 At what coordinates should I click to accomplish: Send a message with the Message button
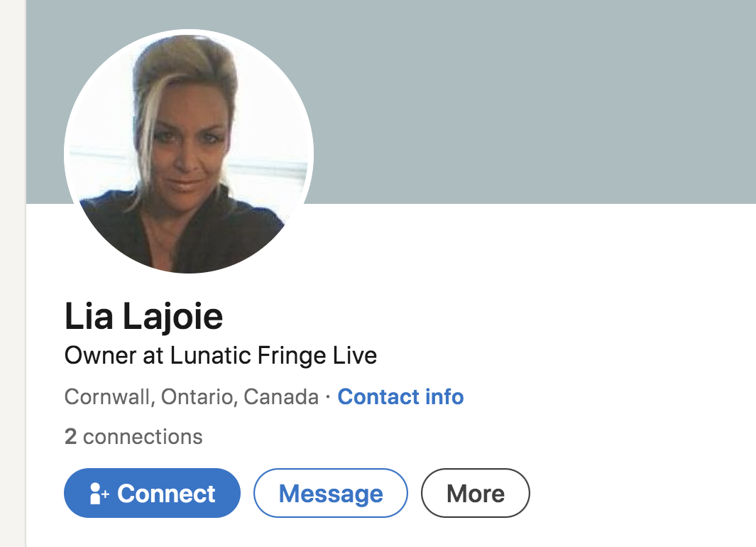(331, 494)
